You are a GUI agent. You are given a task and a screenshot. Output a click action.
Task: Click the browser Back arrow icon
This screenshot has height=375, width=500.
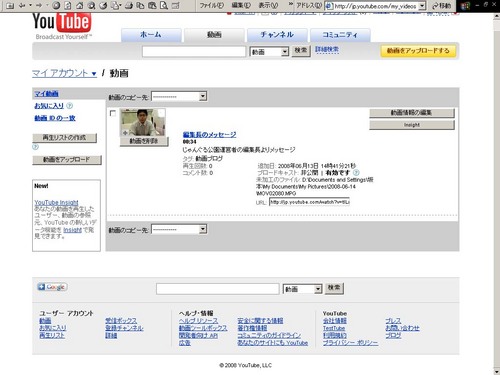pyautogui.click(x=22, y=5)
